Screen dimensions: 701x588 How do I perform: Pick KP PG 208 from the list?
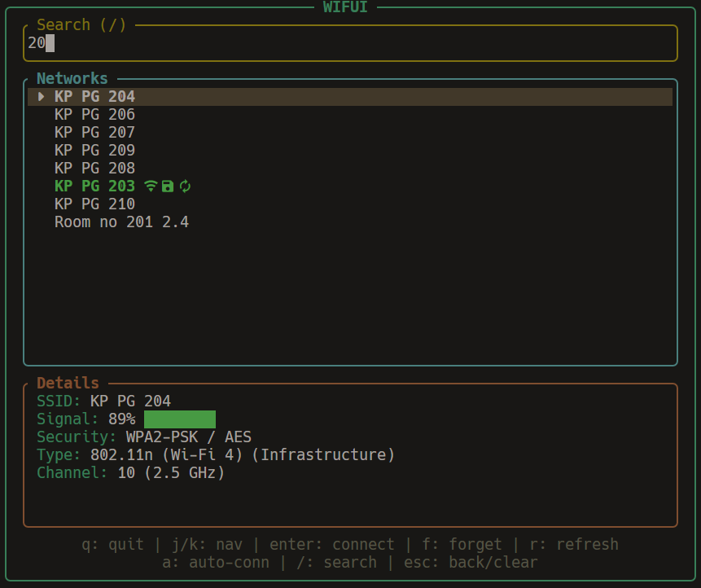click(x=94, y=169)
